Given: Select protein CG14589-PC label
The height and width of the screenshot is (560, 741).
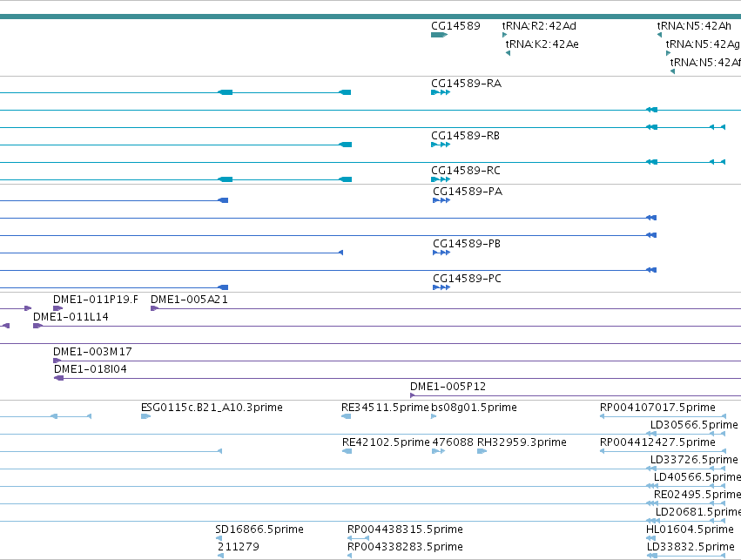Looking at the screenshot, I should (x=467, y=279).
